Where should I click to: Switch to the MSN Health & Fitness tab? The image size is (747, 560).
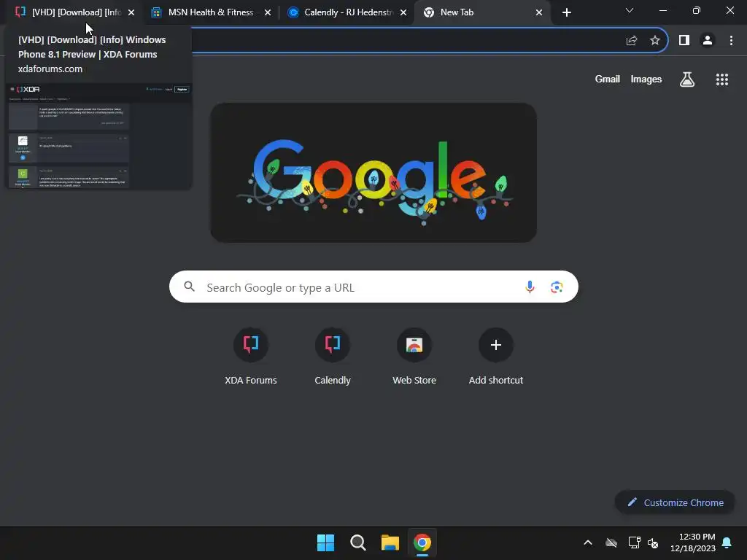(209, 12)
